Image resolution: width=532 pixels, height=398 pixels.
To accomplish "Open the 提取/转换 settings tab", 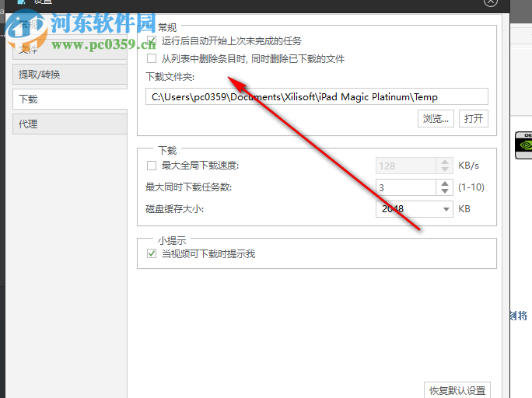I will (x=70, y=75).
